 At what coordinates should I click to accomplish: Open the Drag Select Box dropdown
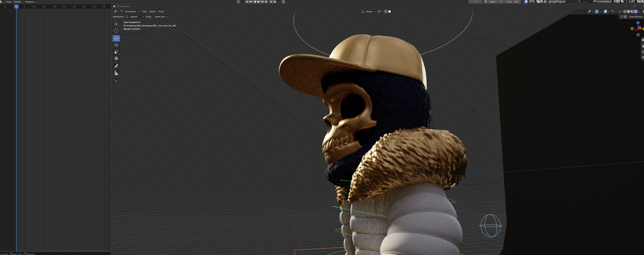pos(161,17)
